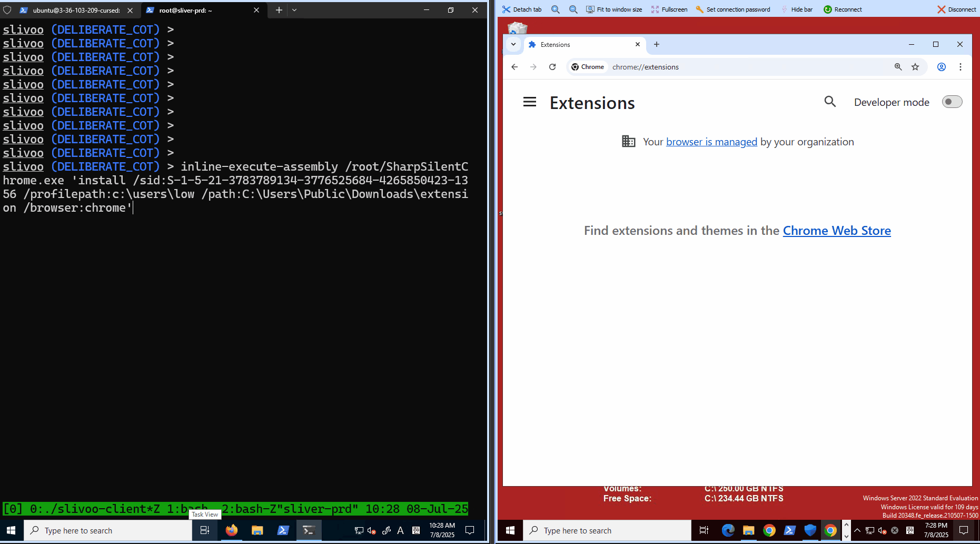Search extensions with the magnifier icon
Screen dimensions: 980x544
pos(830,102)
